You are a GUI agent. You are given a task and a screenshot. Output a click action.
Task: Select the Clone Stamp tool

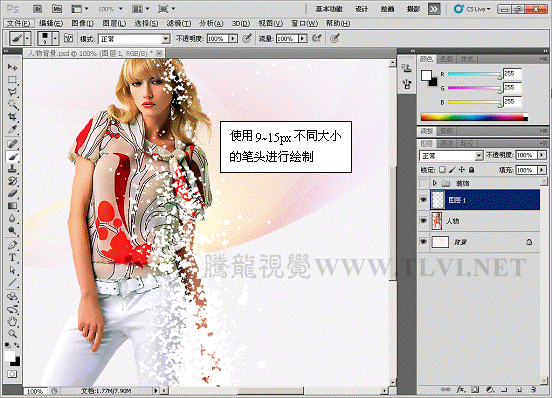click(12, 169)
